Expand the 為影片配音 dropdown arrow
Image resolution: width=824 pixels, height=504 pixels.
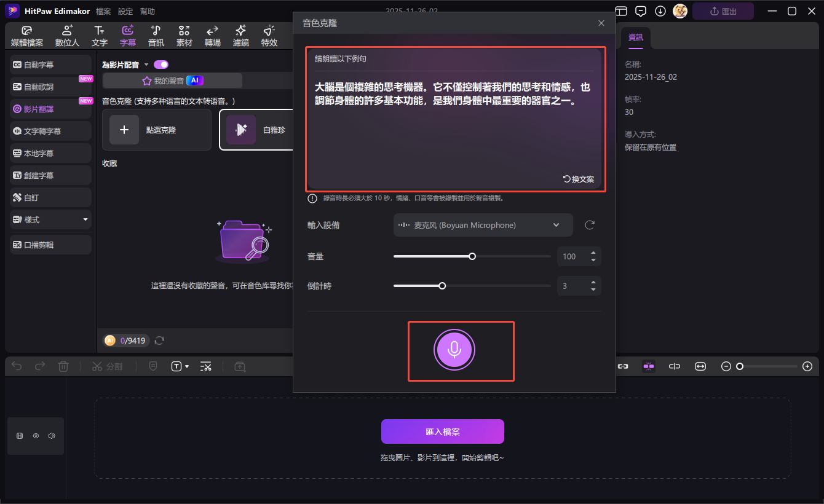point(146,65)
